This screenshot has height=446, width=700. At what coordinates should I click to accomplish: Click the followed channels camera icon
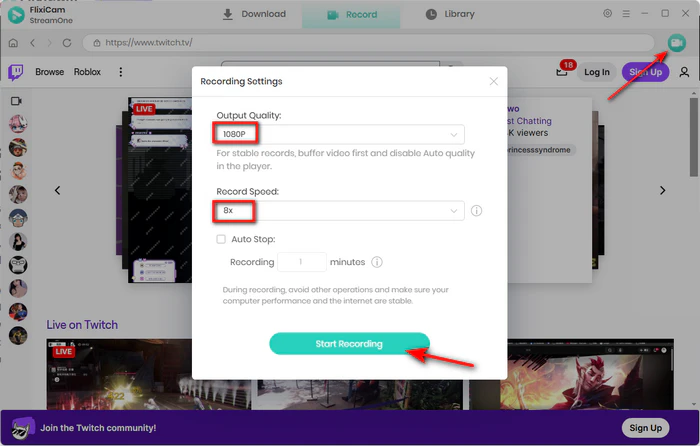tap(17, 101)
